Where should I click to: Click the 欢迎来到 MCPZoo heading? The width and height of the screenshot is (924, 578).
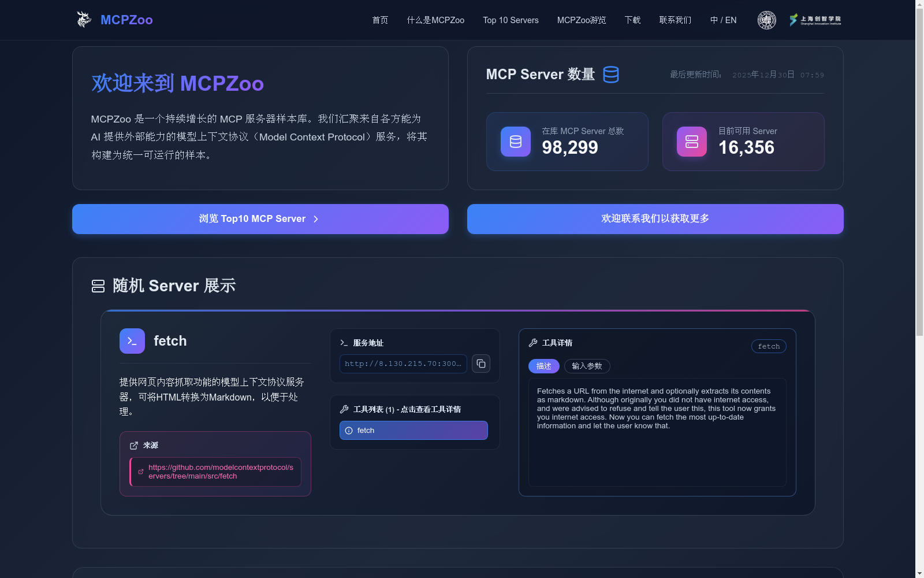(178, 84)
